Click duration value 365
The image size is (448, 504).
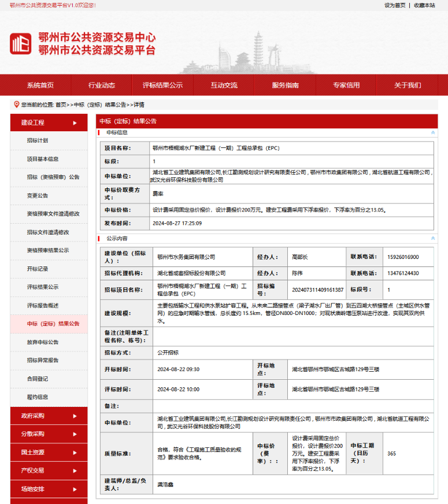(391, 454)
